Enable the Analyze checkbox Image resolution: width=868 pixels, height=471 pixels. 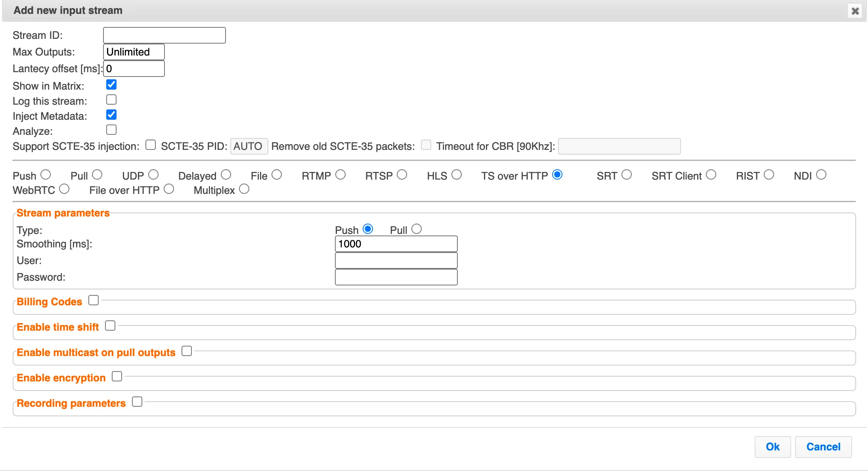coord(111,130)
